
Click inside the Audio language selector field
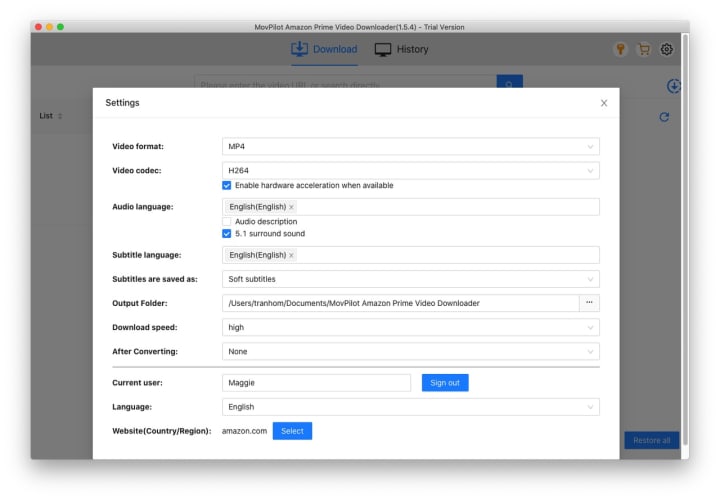click(x=411, y=207)
